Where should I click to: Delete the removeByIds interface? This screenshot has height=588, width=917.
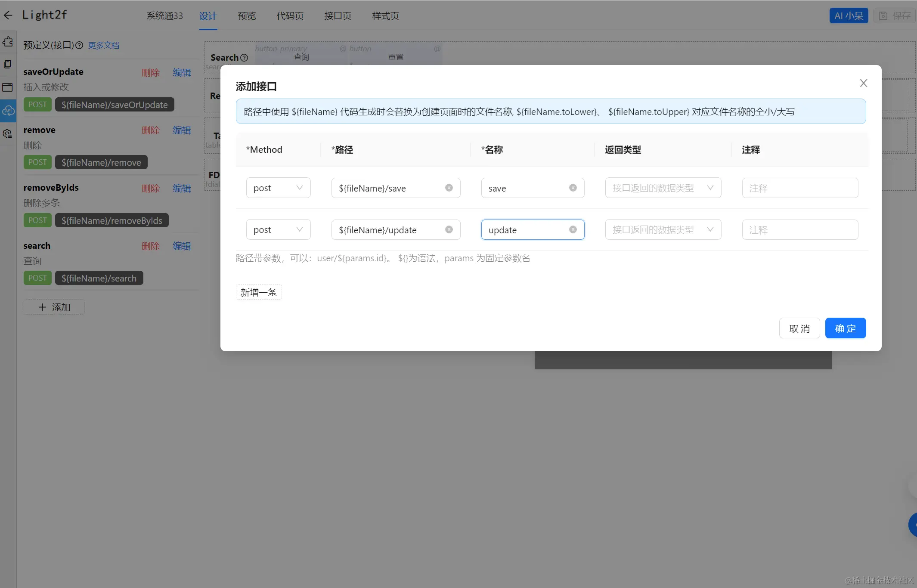click(151, 188)
